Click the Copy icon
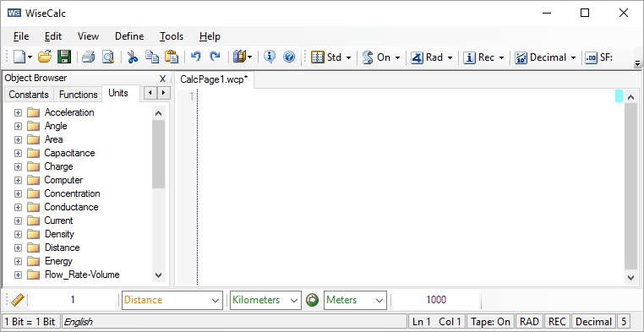Image resolution: width=644 pixels, height=332 pixels. pyautogui.click(x=152, y=57)
